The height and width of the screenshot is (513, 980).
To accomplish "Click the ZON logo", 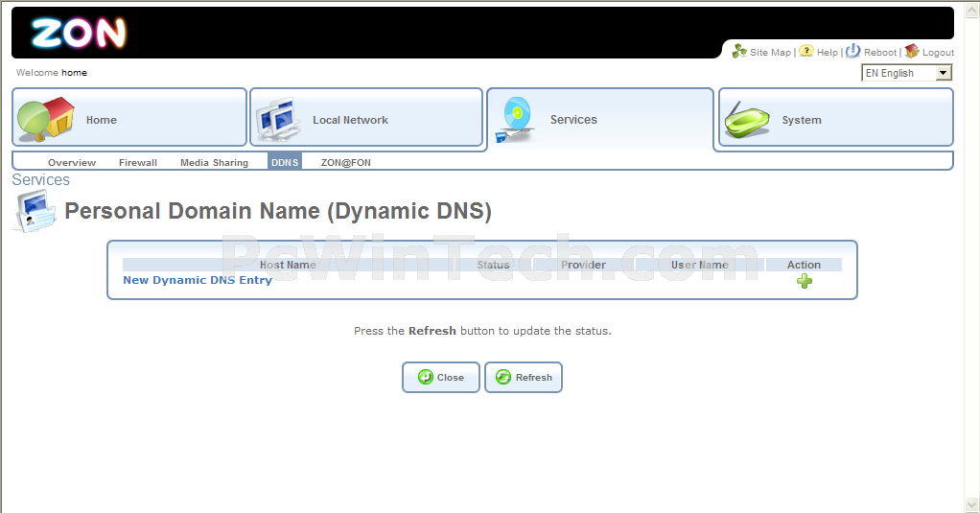I will click(x=79, y=34).
